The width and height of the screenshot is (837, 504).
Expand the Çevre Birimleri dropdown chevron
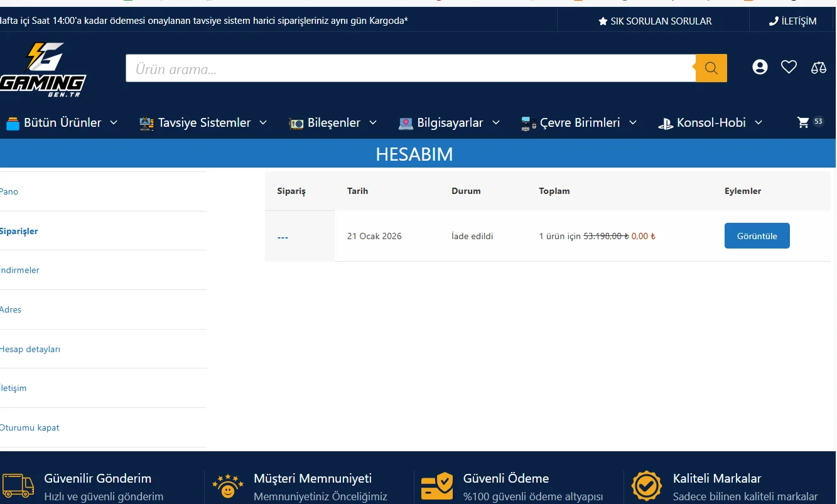click(633, 122)
